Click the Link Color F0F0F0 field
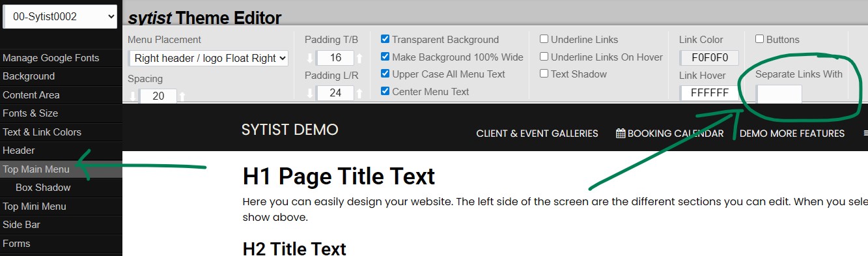Viewport: 868px width, 256px height. (710, 57)
